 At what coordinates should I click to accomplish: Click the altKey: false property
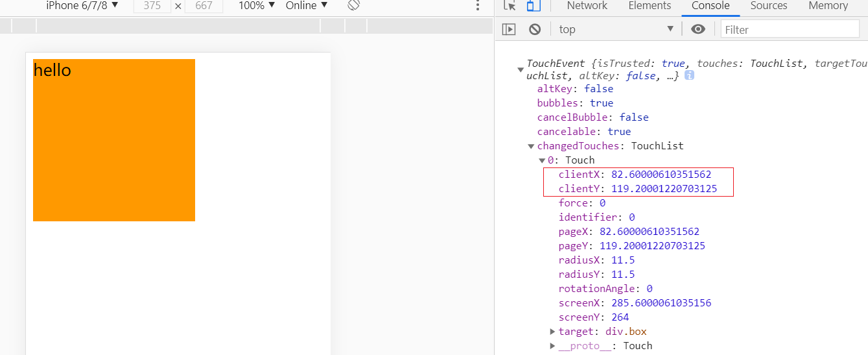(x=575, y=89)
